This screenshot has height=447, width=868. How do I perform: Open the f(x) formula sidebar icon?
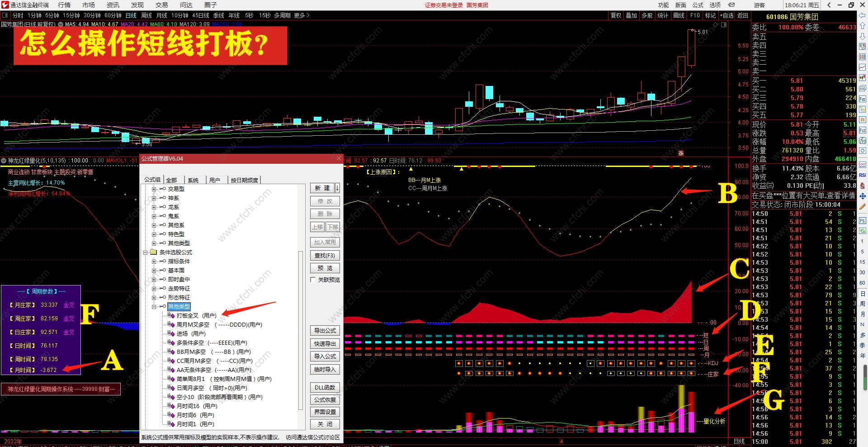862,141
